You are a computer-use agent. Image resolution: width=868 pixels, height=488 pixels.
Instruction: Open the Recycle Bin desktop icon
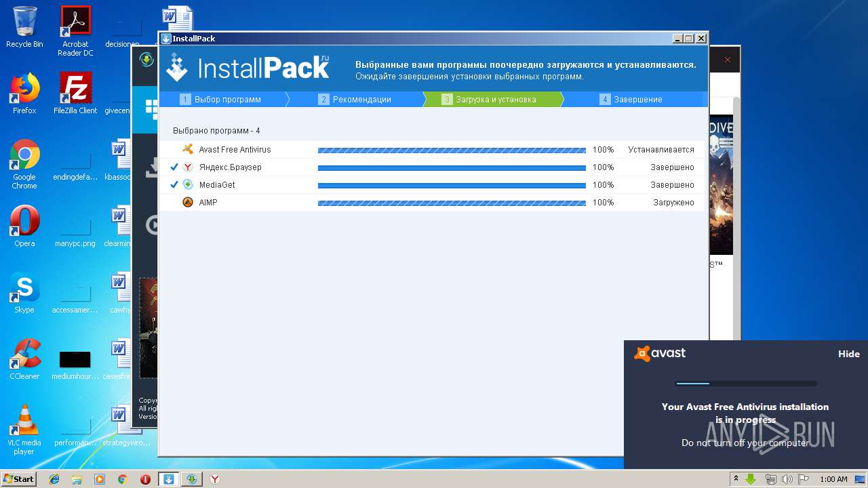point(24,27)
